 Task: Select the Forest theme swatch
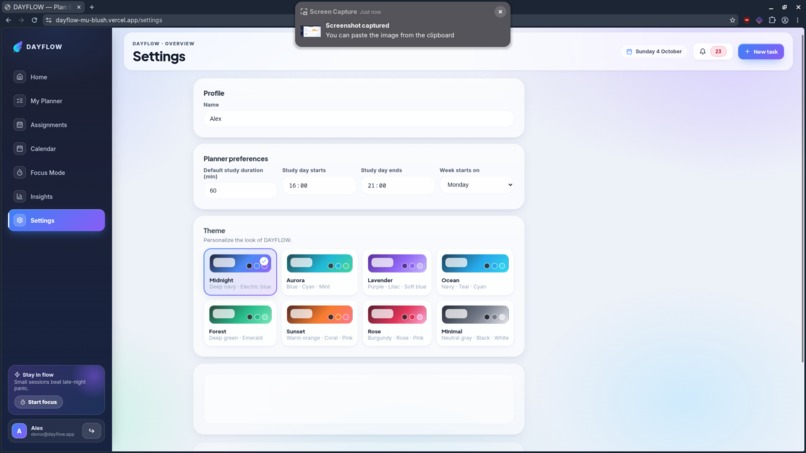[x=240, y=323]
